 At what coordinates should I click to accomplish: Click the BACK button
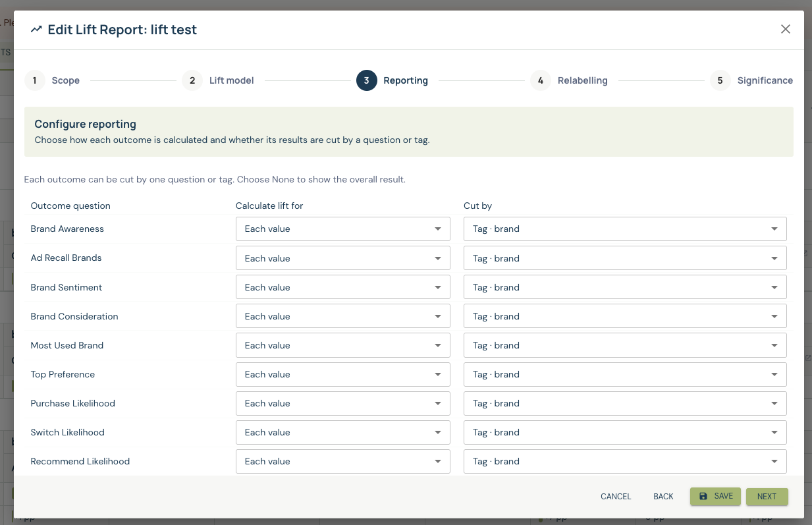click(x=663, y=497)
